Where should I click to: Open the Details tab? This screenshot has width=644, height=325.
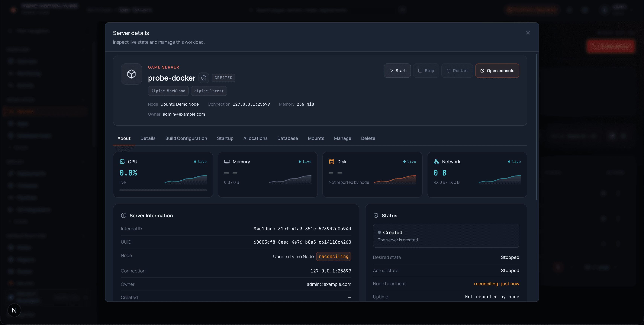point(148,138)
